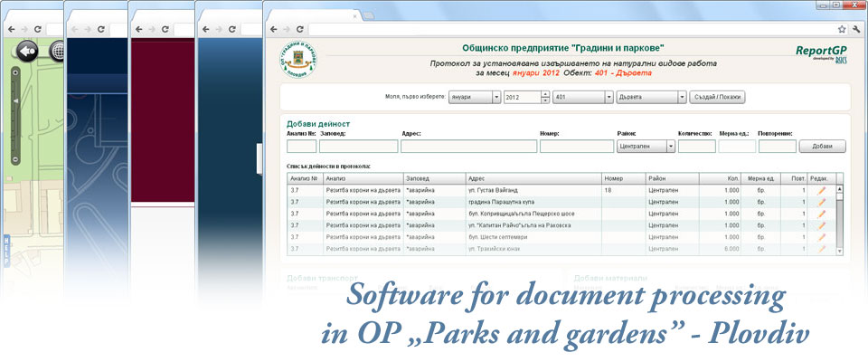Click the Добави button

coord(822,147)
